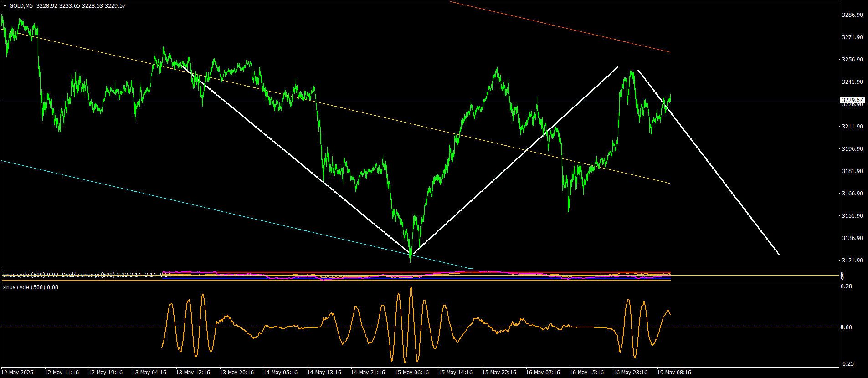Click the 16 May 07:16 time label
This screenshot has width=868, height=378.
click(x=543, y=373)
